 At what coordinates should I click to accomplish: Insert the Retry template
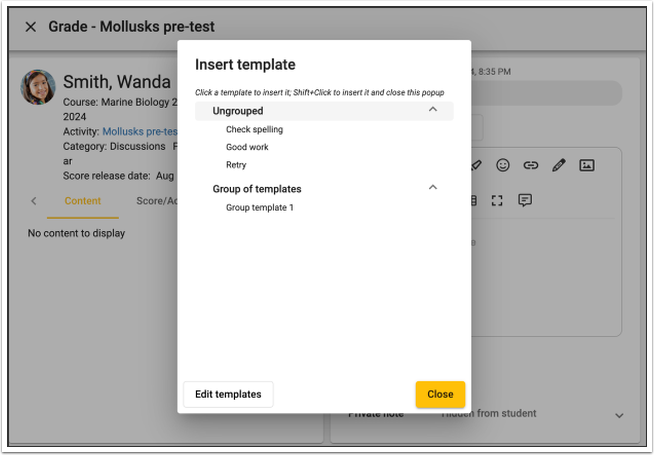(236, 165)
